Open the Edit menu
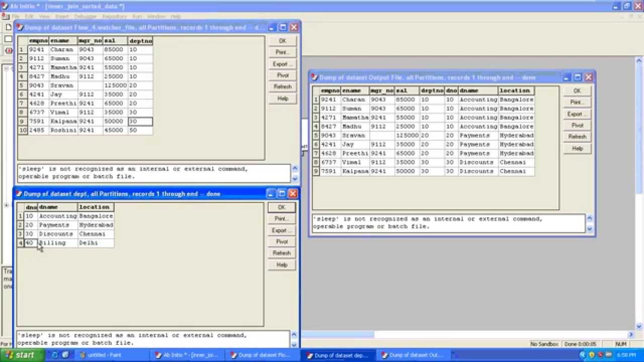 pyautogui.click(x=30, y=17)
